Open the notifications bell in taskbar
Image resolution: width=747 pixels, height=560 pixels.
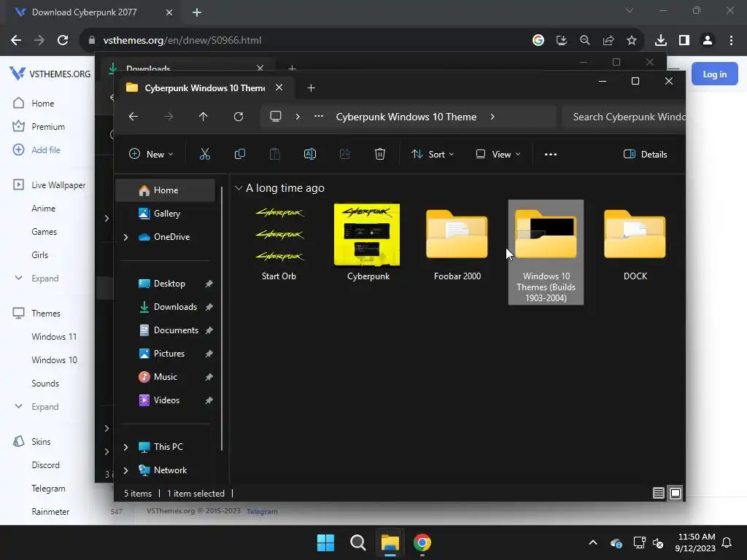[x=727, y=542]
